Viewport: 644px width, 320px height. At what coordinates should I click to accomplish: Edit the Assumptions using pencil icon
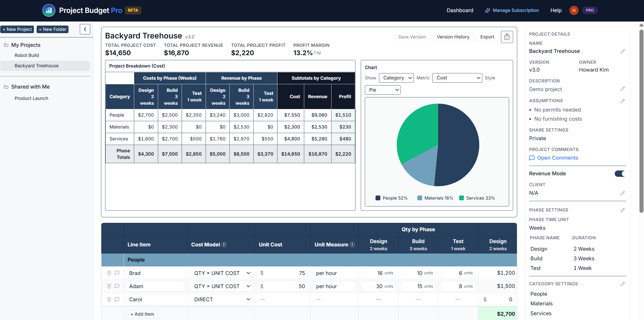point(623,101)
